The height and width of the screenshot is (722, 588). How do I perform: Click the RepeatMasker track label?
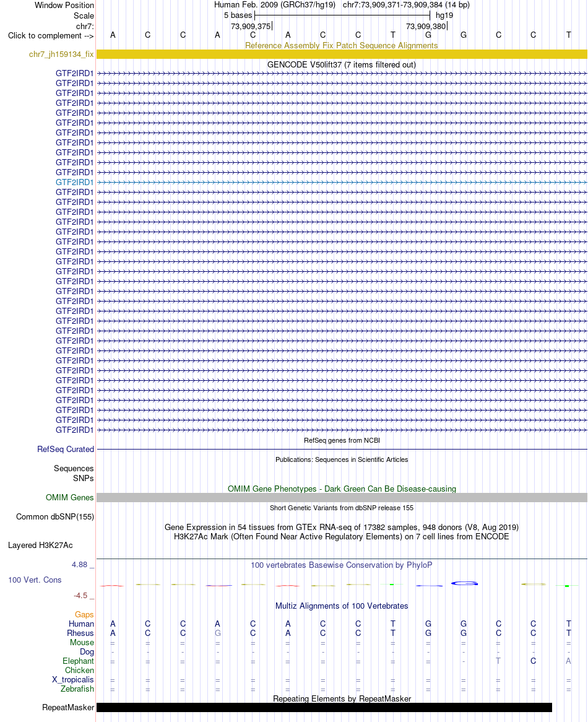click(x=68, y=708)
